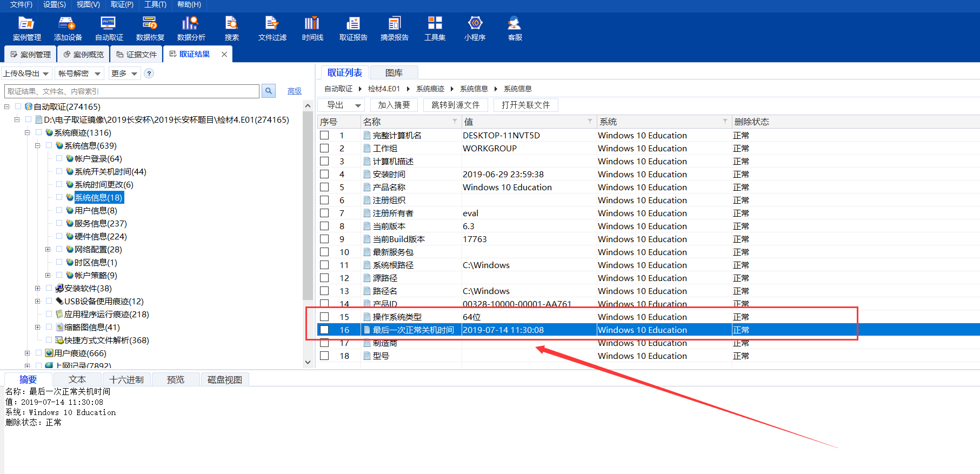Collapse the 系统信息(639) tree node
This screenshot has height=474, width=980.
(37, 145)
